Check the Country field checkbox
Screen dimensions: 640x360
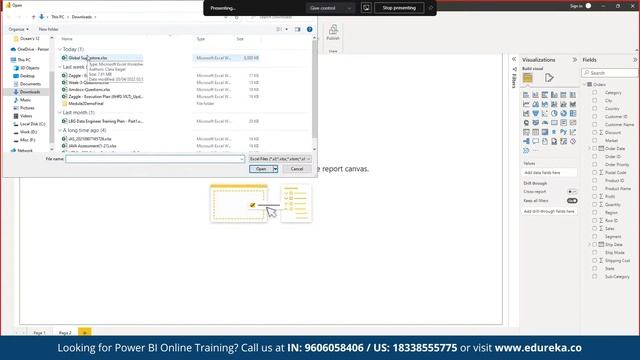(595, 109)
